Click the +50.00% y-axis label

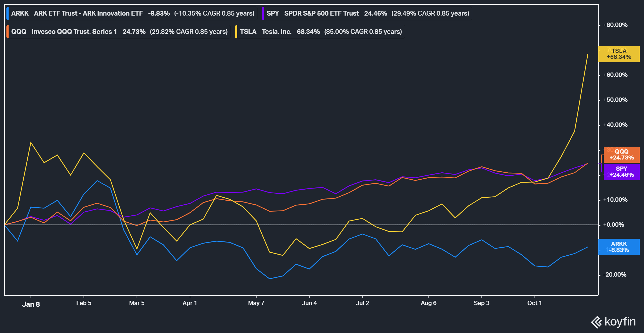coord(615,100)
